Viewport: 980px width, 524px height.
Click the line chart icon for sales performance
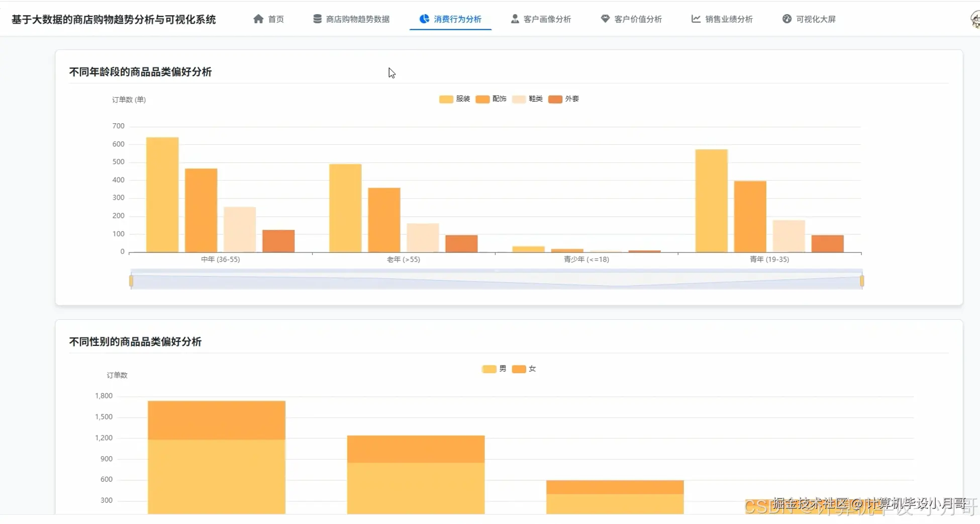696,19
